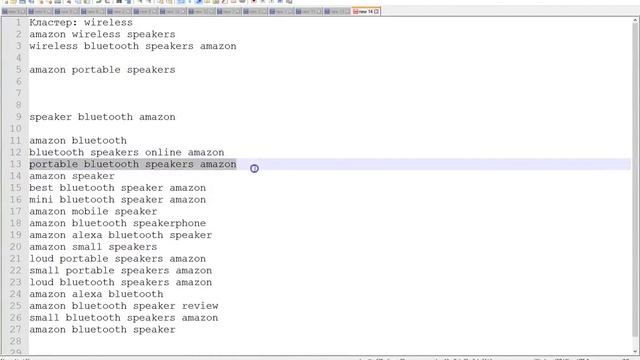This screenshot has width=640, height=360.
Task: Click the line 1 text "Кластер: wireless"
Action: [x=81, y=22]
